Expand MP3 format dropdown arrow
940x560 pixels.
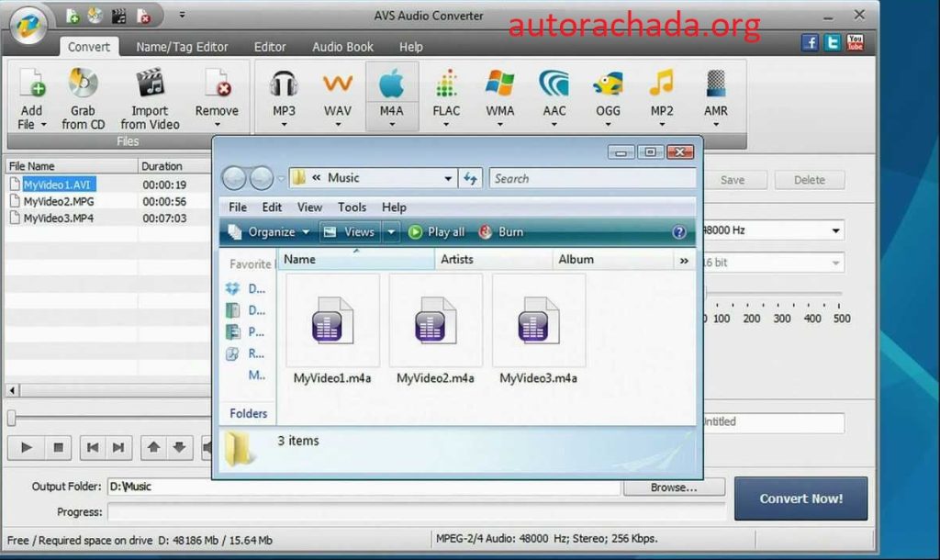pos(284,125)
